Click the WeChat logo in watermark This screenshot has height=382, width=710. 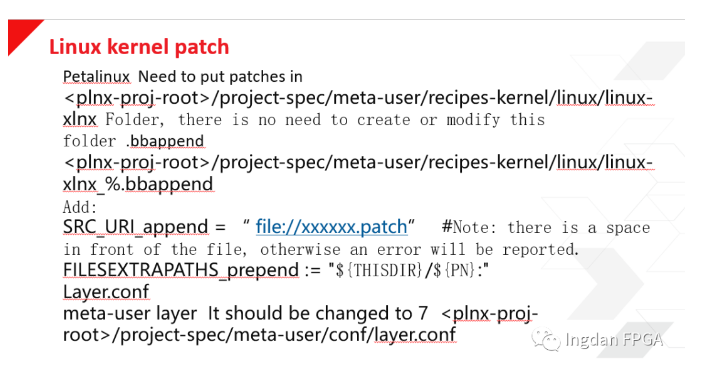(x=546, y=339)
